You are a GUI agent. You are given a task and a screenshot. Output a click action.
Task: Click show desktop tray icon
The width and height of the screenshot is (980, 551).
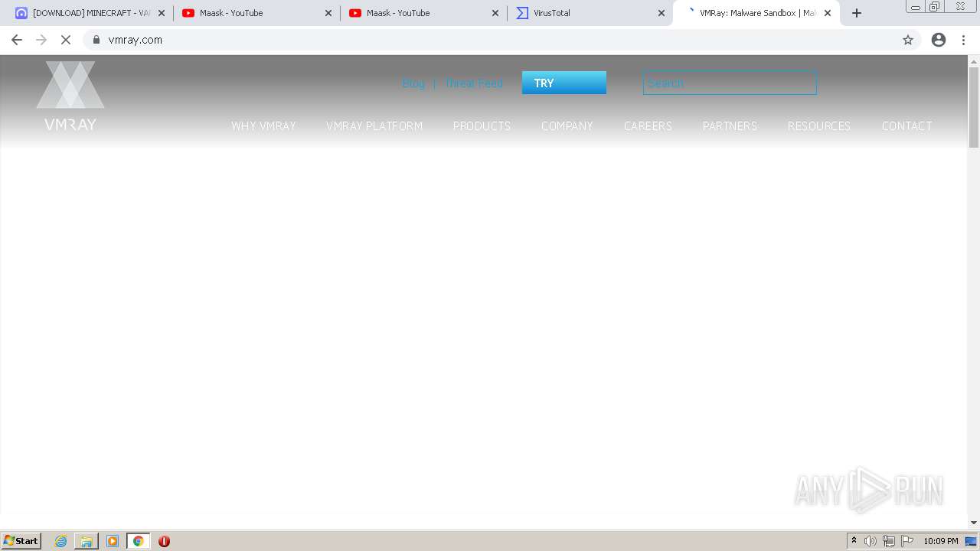972,541
